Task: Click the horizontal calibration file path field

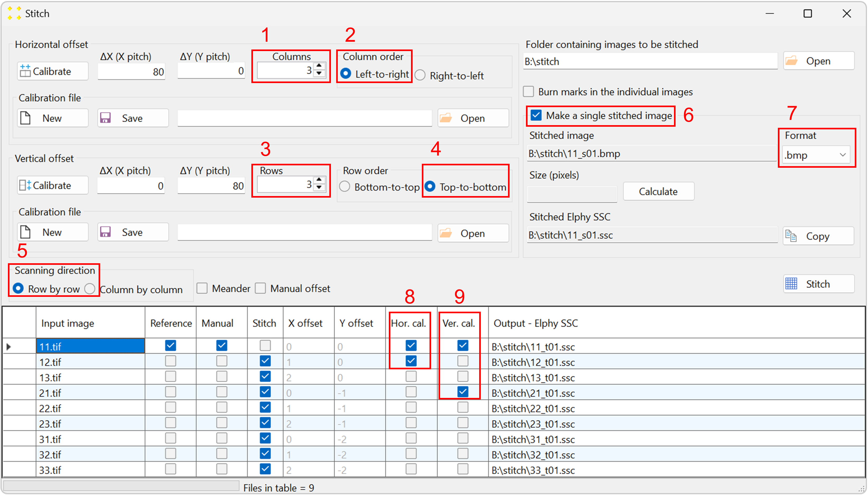Action: point(304,118)
